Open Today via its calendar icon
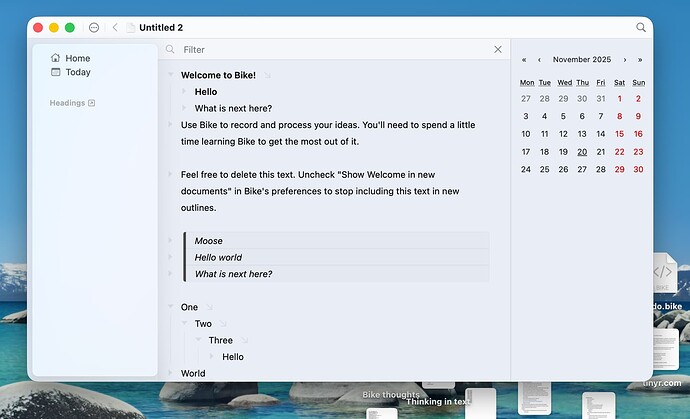690x419 pixels. (55, 73)
